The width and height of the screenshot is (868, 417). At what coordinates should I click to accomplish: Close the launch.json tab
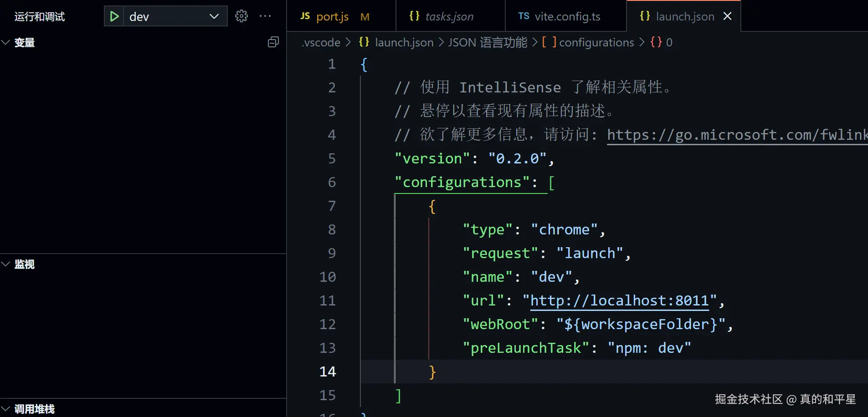click(728, 16)
